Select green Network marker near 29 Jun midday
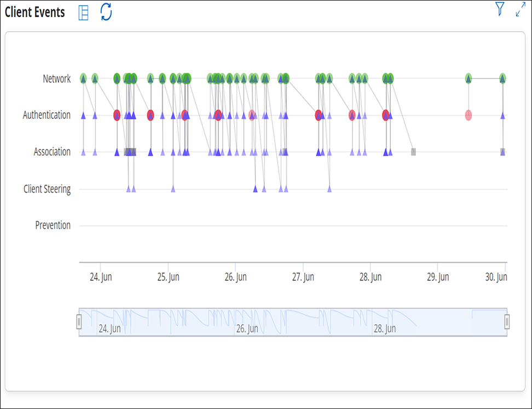The width and height of the screenshot is (532, 409). click(469, 79)
